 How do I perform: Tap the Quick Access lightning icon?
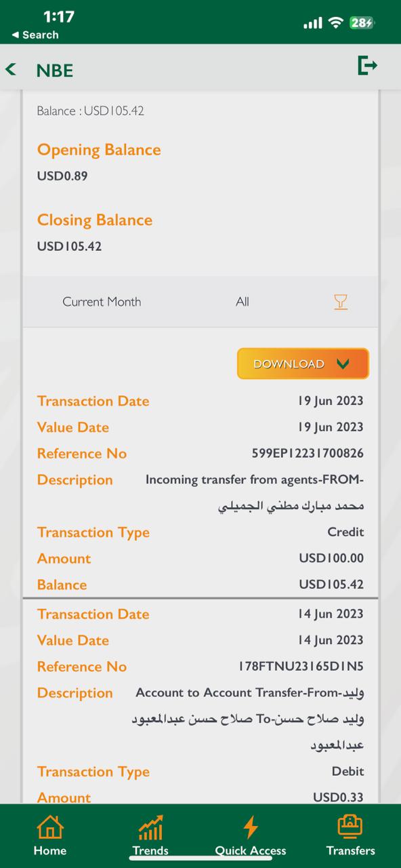pyautogui.click(x=251, y=827)
